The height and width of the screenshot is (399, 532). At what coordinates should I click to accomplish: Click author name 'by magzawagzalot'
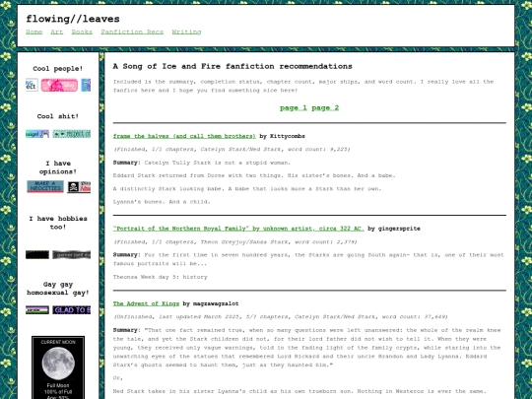(x=211, y=303)
